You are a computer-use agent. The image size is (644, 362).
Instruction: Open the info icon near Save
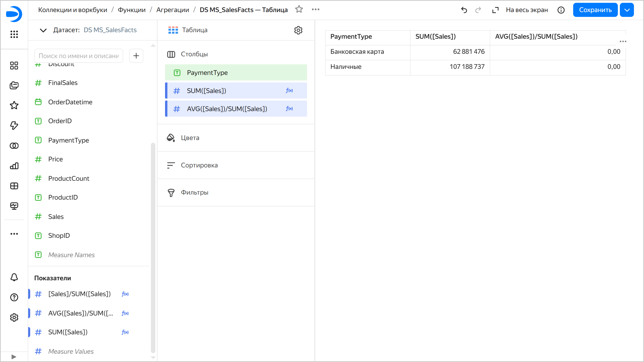pos(561,10)
